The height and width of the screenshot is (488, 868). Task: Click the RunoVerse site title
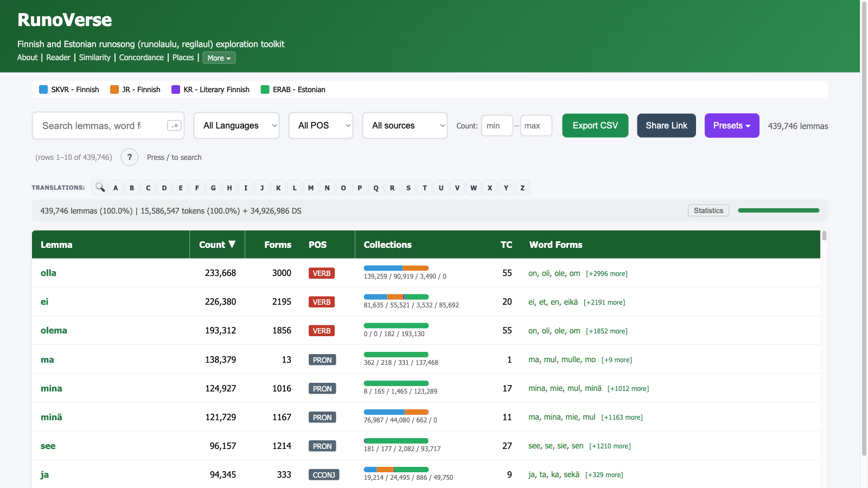pos(65,20)
